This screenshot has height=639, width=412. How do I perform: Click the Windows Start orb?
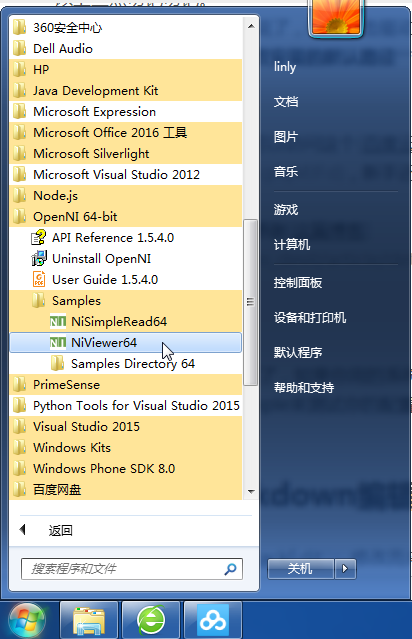[x=27, y=621]
